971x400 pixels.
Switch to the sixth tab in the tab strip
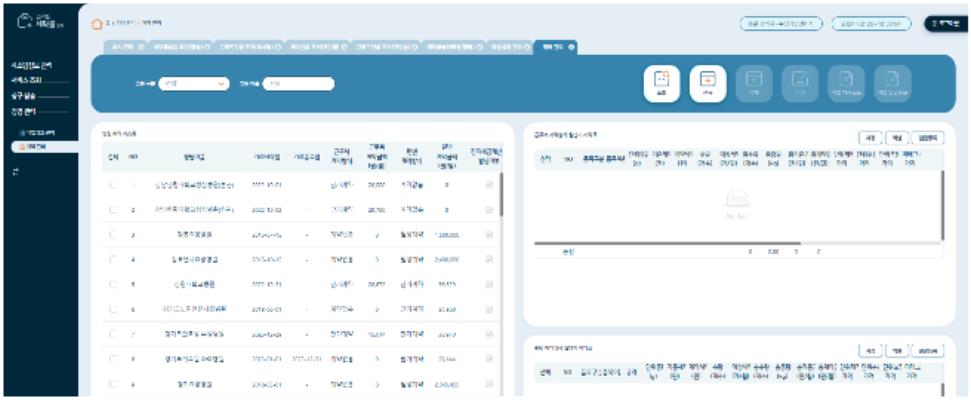453,47
